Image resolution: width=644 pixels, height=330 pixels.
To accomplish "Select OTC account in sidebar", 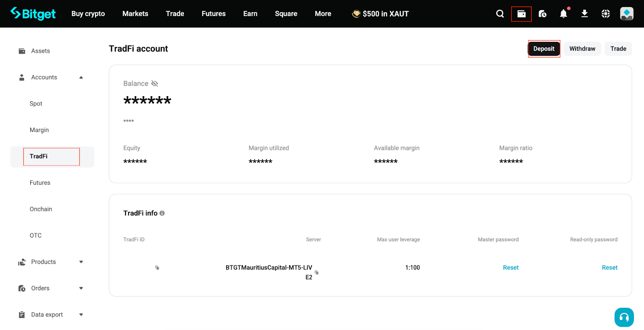I will click(35, 235).
